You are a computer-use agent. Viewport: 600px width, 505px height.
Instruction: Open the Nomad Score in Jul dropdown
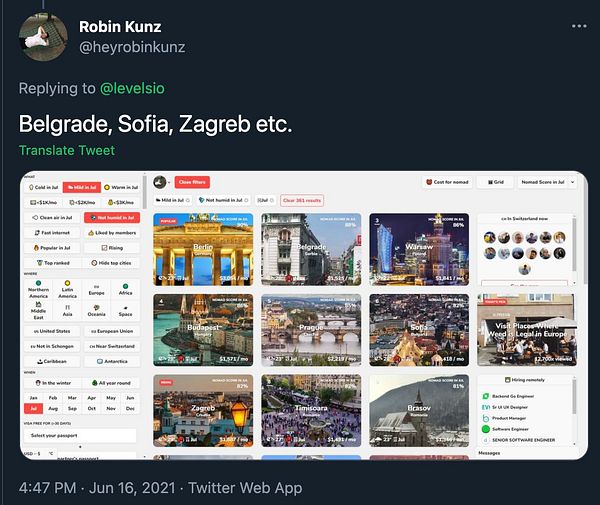(547, 182)
